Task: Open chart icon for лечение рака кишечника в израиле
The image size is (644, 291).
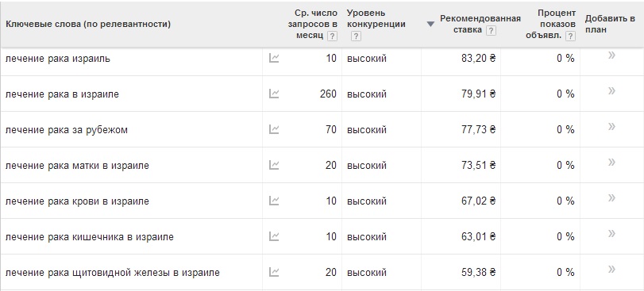Action: pos(274,236)
